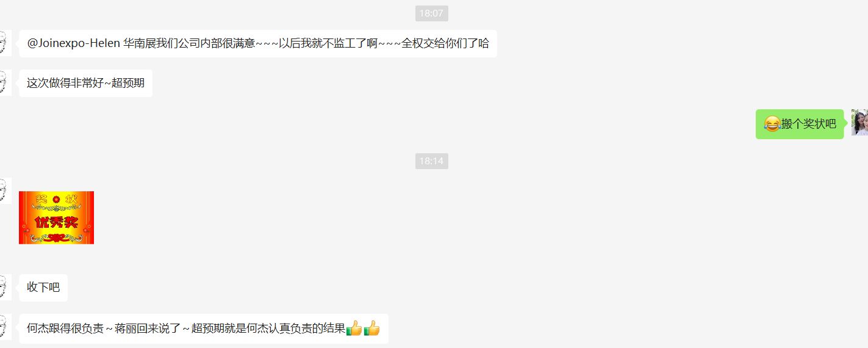Click the red 优秀奖 text on certificate
Image resolution: width=868 pixels, height=348 pixels.
point(56,222)
